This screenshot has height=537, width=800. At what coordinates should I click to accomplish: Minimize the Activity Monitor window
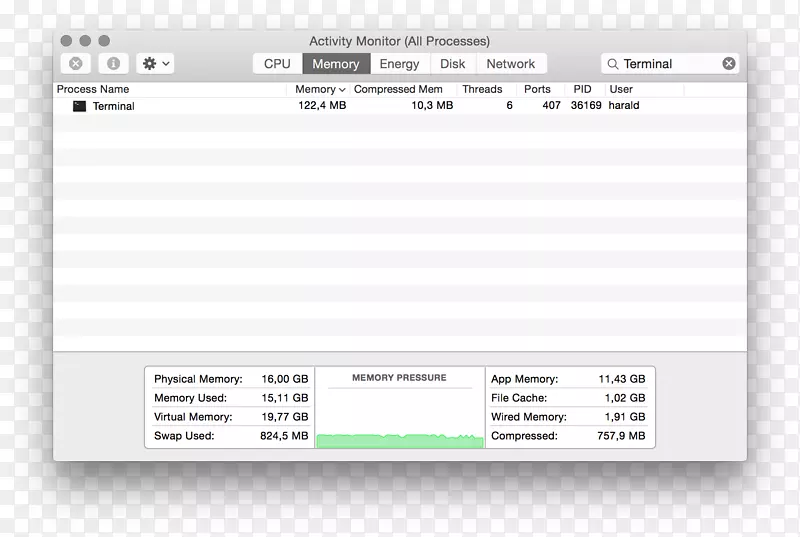click(85, 41)
